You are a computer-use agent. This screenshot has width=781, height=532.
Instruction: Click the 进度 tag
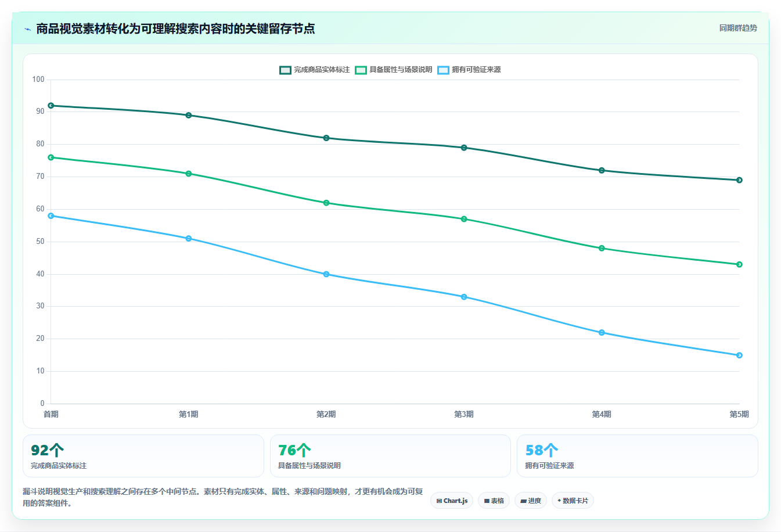pos(531,501)
